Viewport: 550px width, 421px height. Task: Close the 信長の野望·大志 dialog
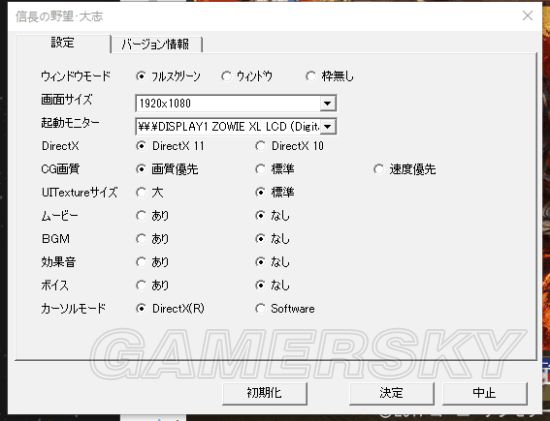click(528, 15)
